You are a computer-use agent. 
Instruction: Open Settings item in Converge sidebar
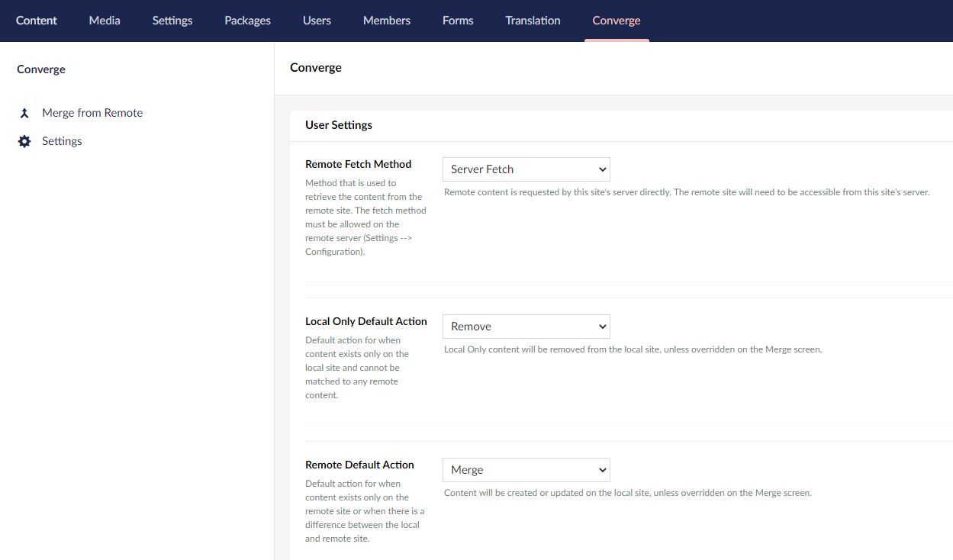(62, 141)
